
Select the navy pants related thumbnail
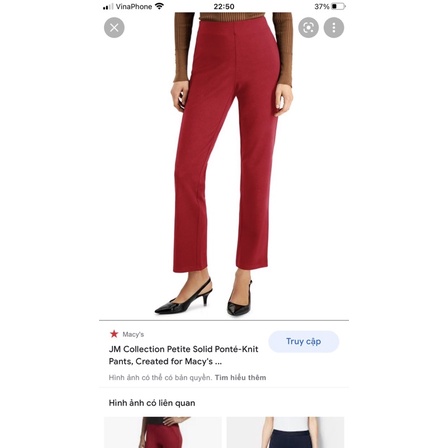click(x=285, y=432)
